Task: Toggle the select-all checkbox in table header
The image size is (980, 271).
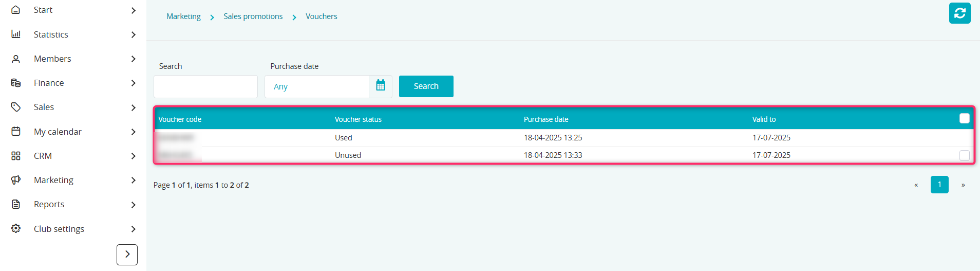Action: (964, 119)
